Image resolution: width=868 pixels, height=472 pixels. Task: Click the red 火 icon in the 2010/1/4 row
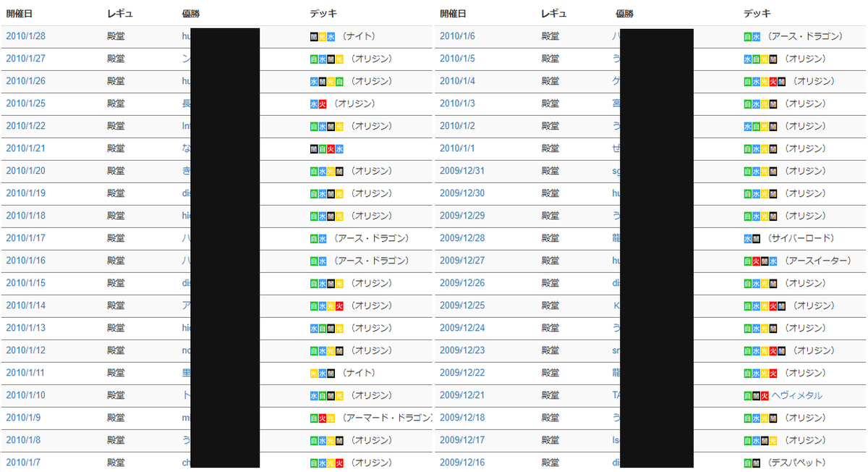click(x=773, y=81)
